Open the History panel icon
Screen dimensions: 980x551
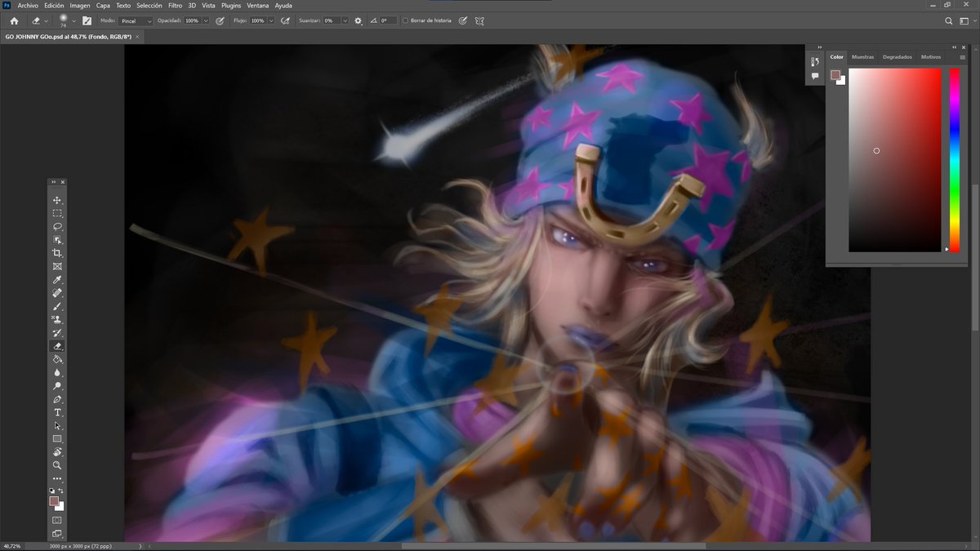pos(814,61)
